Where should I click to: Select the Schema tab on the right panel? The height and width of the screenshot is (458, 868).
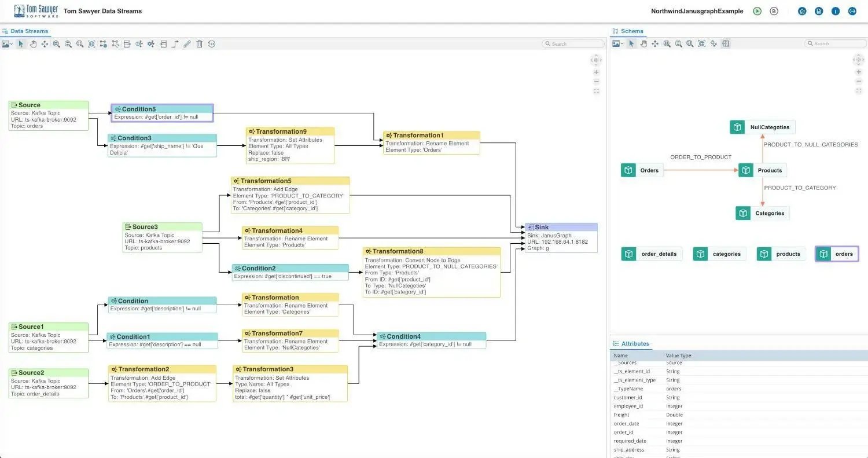click(x=632, y=31)
